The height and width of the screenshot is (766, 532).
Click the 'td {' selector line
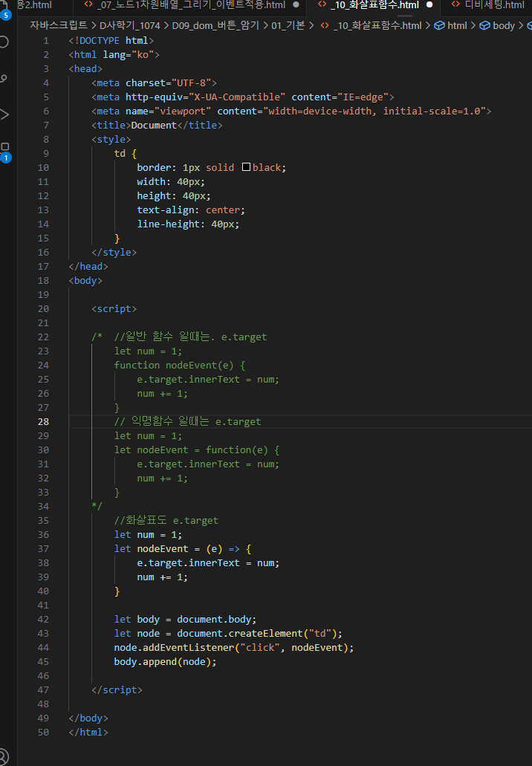click(126, 153)
